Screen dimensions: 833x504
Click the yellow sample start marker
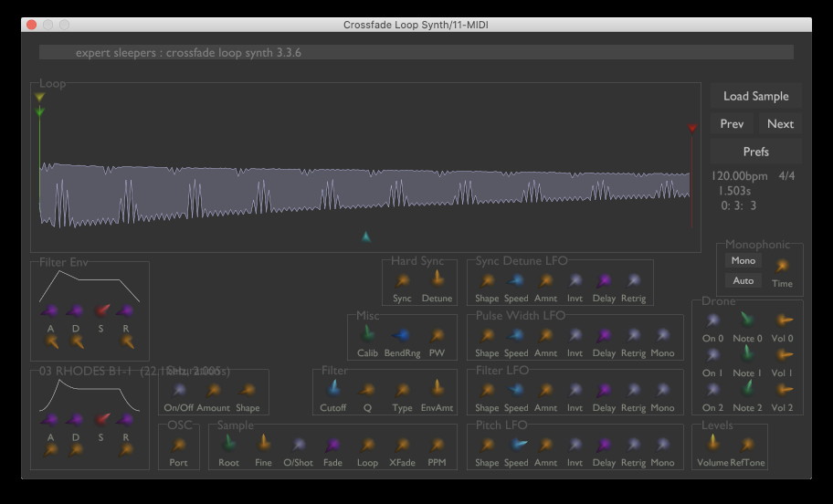(x=39, y=97)
